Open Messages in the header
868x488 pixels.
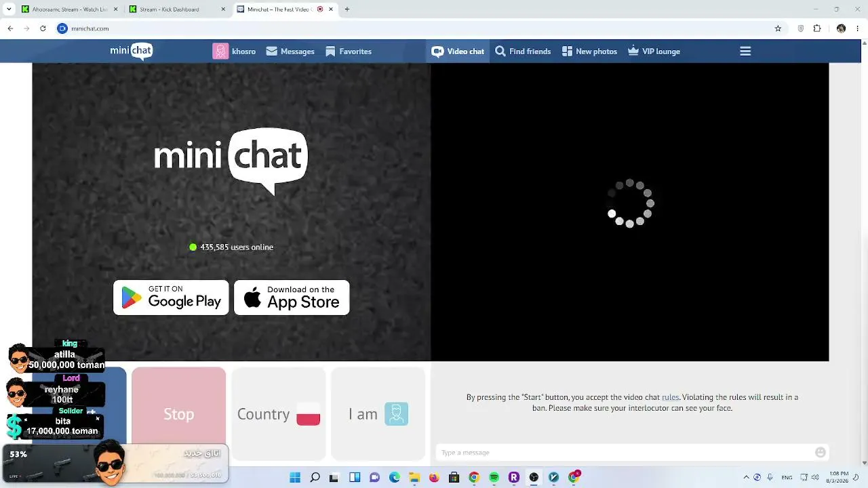pos(290,52)
